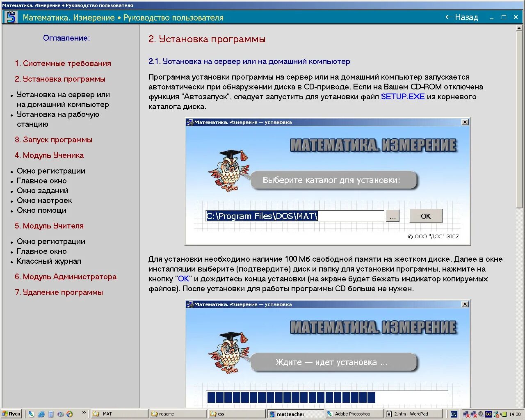Click heading 2.1. Установка на сервер
The image size is (525, 420).
[x=249, y=62]
